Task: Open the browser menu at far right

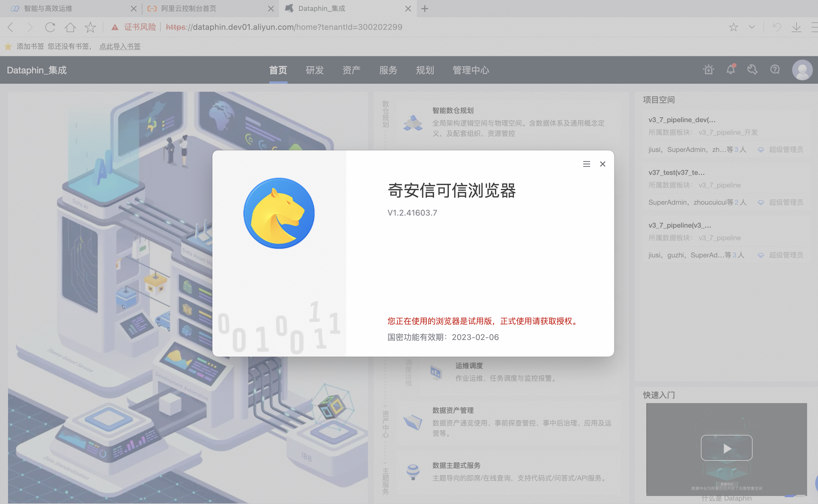Action: (813, 27)
